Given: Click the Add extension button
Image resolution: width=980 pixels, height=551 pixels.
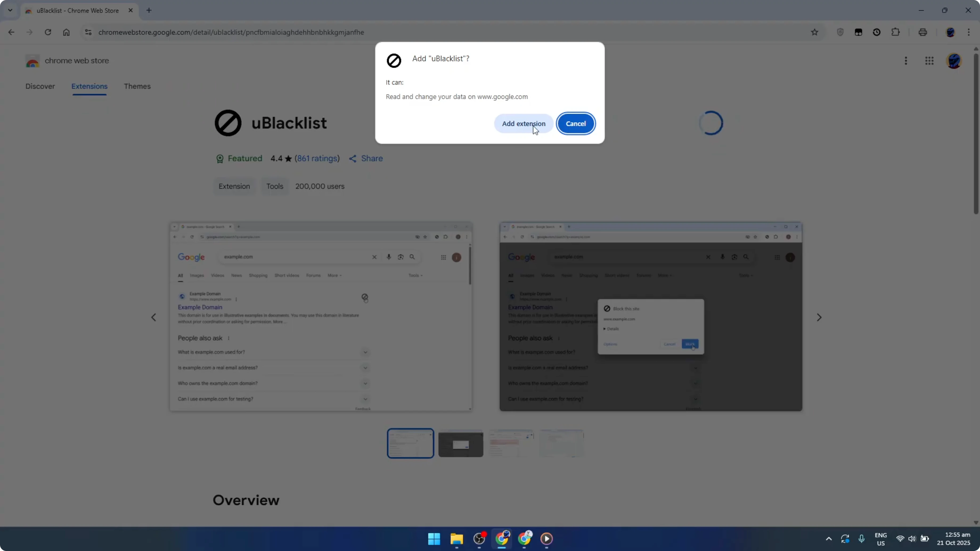Looking at the screenshot, I should (x=524, y=123).
